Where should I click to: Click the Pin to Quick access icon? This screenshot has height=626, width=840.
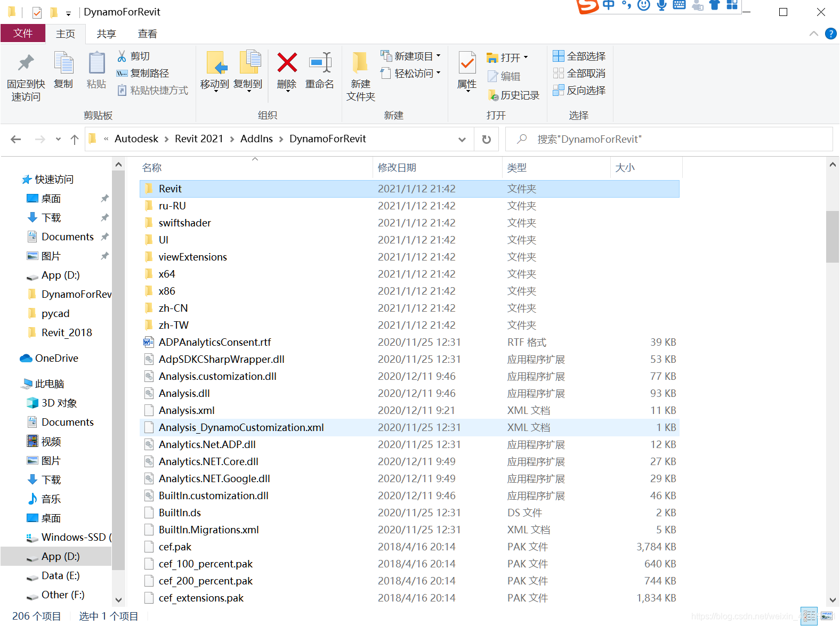[26, 63]
